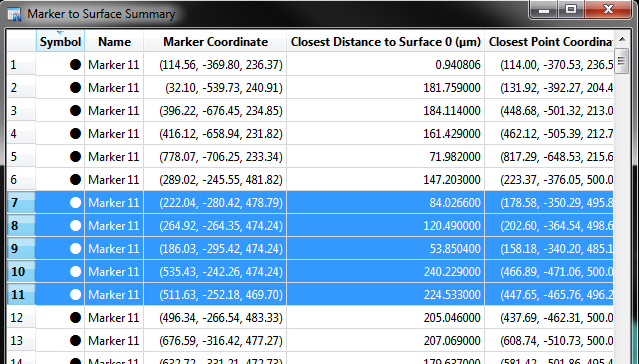639x364 pixels.
Task: Sort the table by the Symbol column header
Action: (60, 41)
